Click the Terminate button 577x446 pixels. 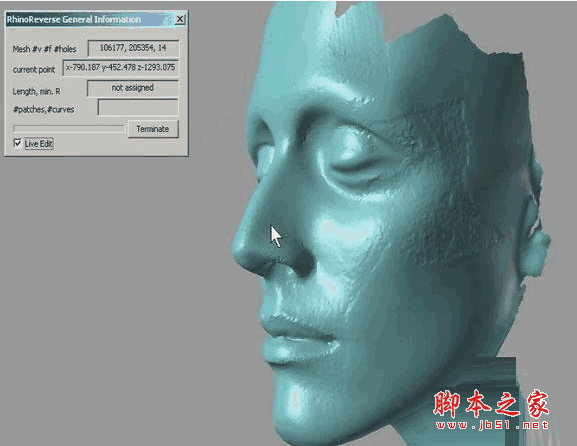(153, 129)
